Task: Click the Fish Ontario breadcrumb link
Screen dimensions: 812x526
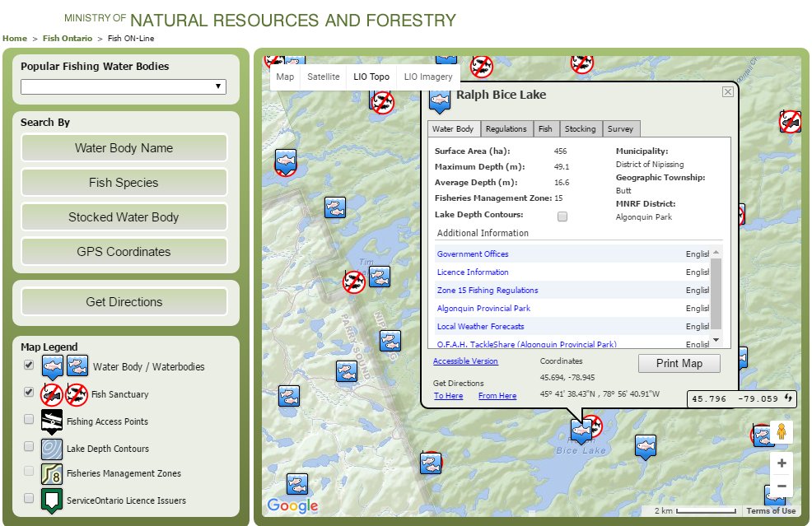Action: pyautogui.click(x=68, y=39)
